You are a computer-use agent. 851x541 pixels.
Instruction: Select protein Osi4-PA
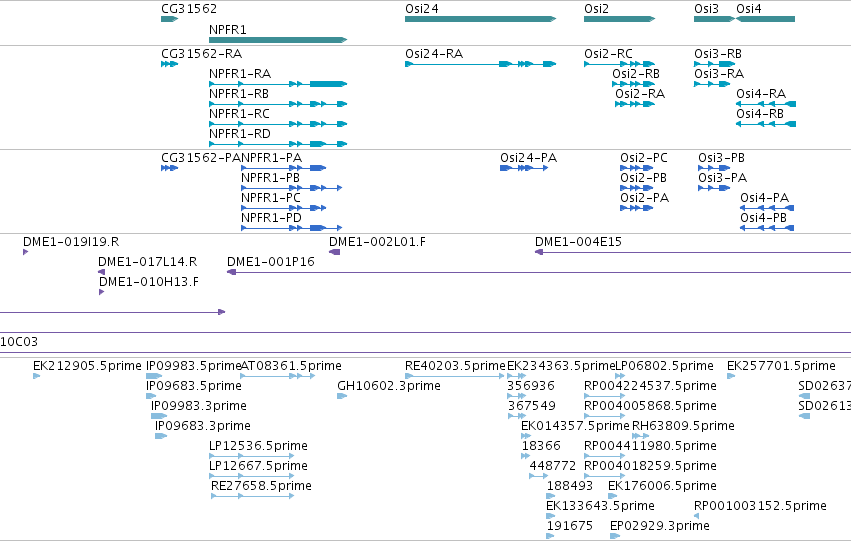click(767, 208)
